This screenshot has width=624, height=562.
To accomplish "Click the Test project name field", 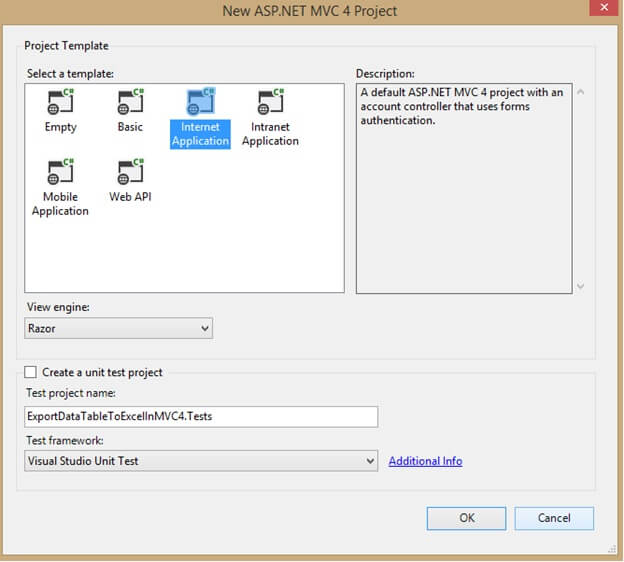I will [201, 417].
